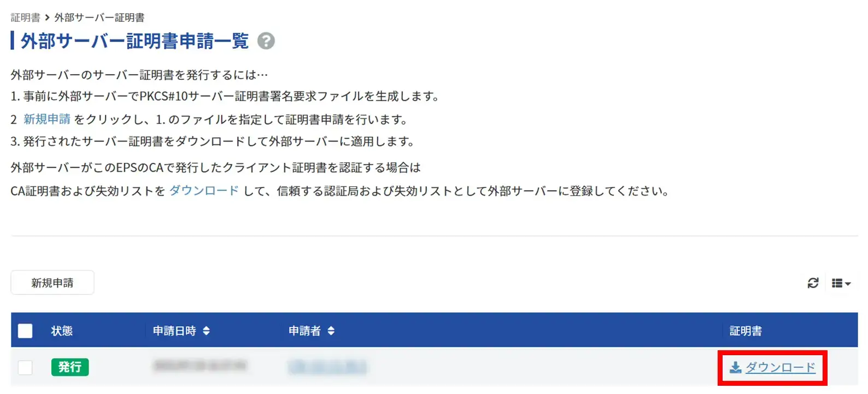Open the CA証明書 ダウンロード inline link
Image resolution: width=868 pixels, height=394 pixels.
click(204, 191)
